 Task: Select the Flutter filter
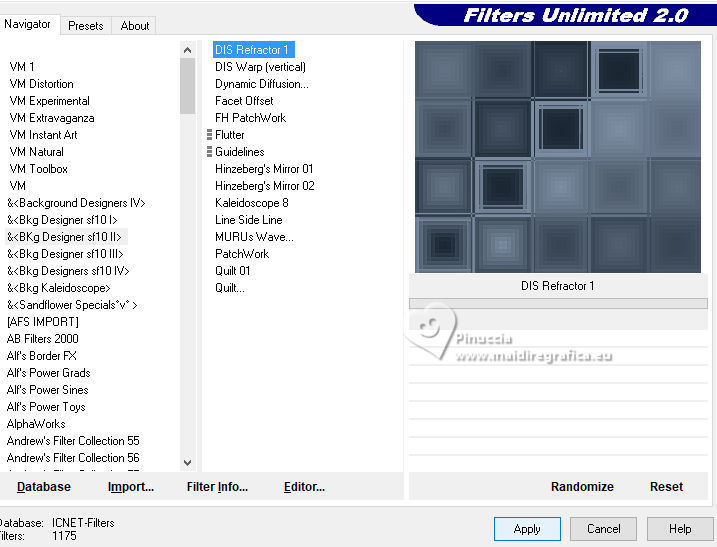pos(230,134)
